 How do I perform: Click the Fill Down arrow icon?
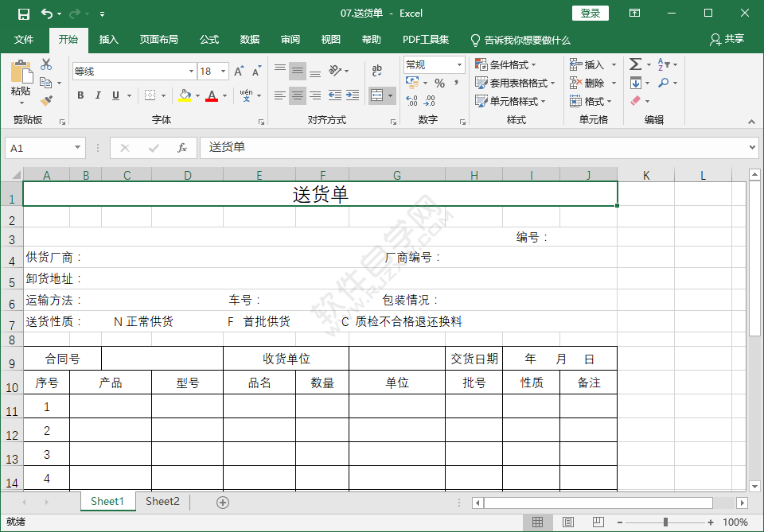tap(635, 83)
